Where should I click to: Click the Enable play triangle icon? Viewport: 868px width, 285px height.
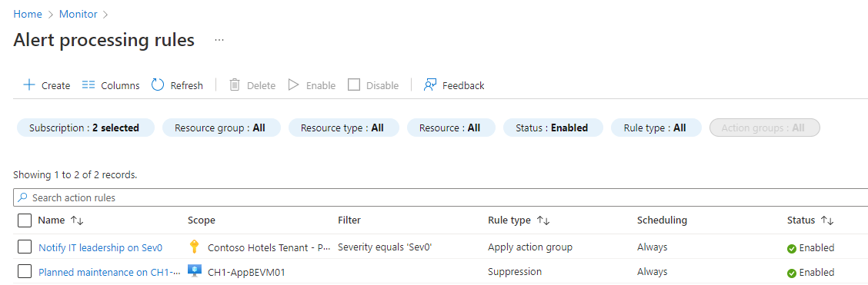(x=294, y=85)
